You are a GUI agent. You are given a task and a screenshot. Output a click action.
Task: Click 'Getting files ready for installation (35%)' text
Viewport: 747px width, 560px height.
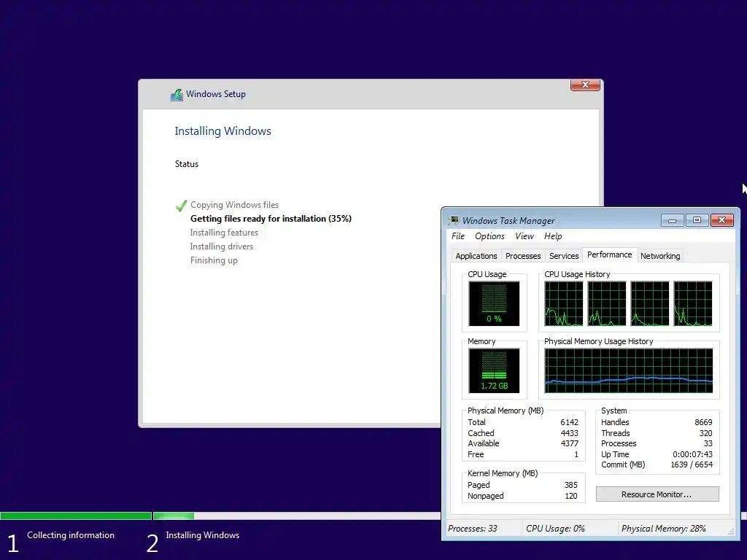[x=271, y=219]
